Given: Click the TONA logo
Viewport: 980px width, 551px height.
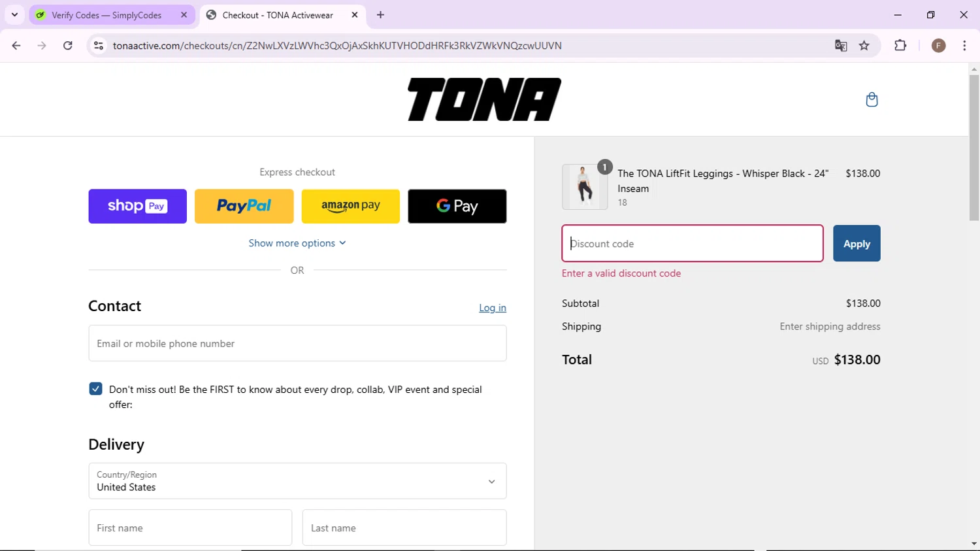Looking at the screenshot, I should (484, 99).
